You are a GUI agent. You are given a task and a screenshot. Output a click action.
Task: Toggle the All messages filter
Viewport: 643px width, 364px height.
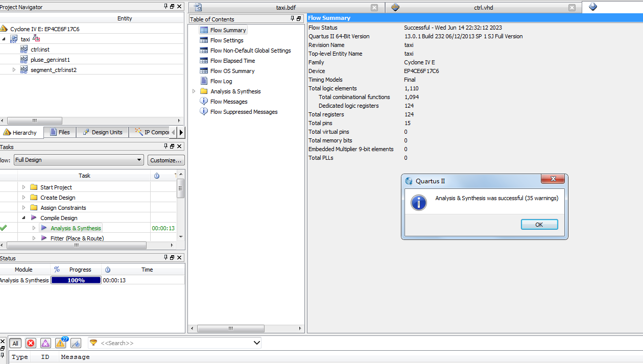pyautogui.click(x=15, y=343)
